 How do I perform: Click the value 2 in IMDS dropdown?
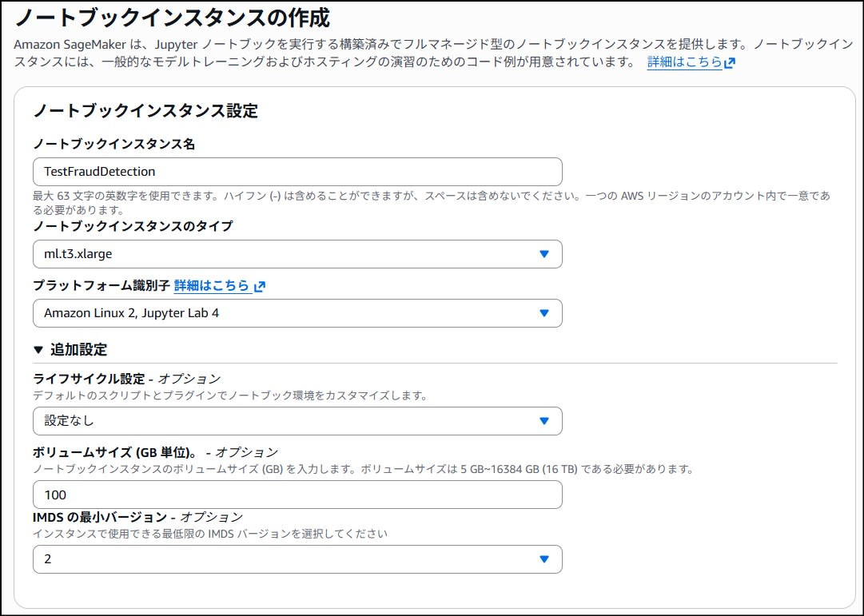tap(46, 559)
